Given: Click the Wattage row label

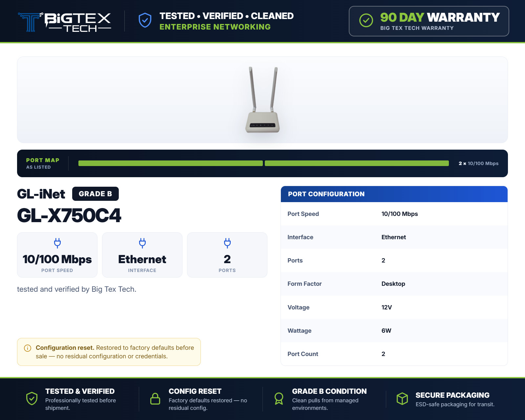Looking at the screenshot, I should click(300, 331).
